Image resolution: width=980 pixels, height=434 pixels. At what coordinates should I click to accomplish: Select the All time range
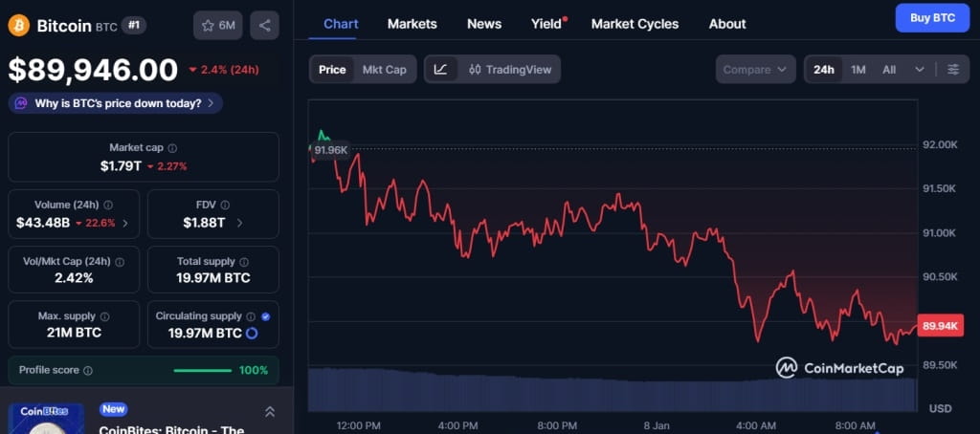(889, 70)
